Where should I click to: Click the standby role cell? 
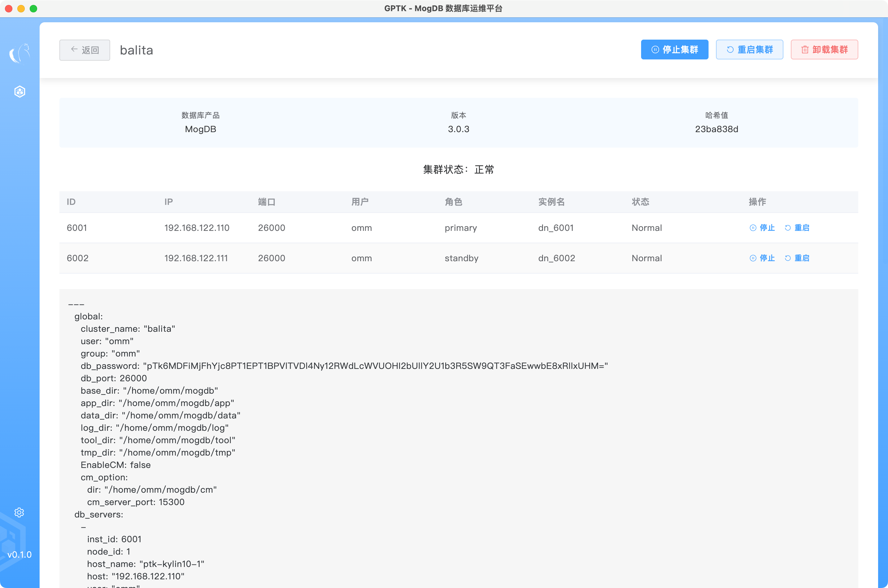click(461, 258)
